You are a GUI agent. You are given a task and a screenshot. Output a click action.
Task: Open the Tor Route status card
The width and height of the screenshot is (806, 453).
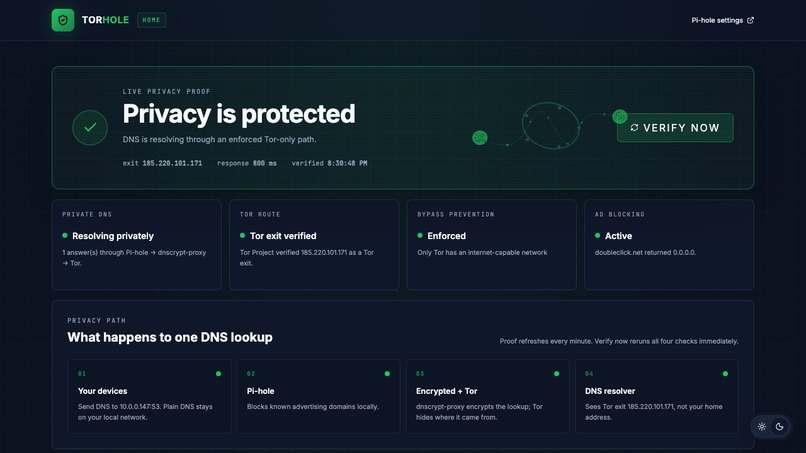[x=314, y=245]
